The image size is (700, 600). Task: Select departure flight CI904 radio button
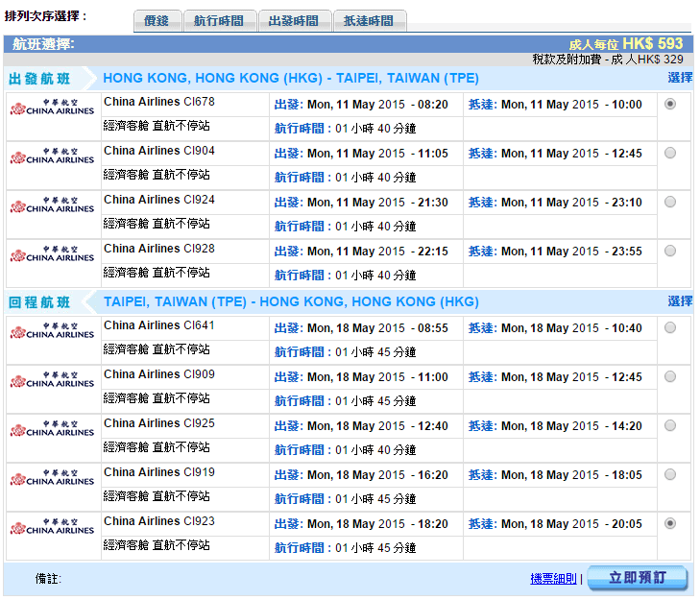[x=669, y=153]
